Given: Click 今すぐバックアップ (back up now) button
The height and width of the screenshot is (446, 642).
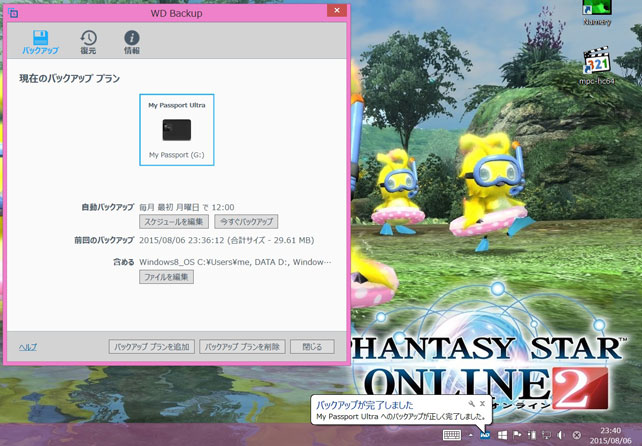Looking at the screenshot, I should pyautogui.click(x=246, y=222).
